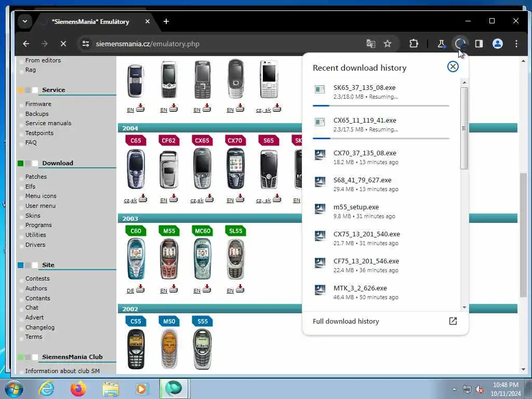Click the CX65 download progress bar

point(381,138)
